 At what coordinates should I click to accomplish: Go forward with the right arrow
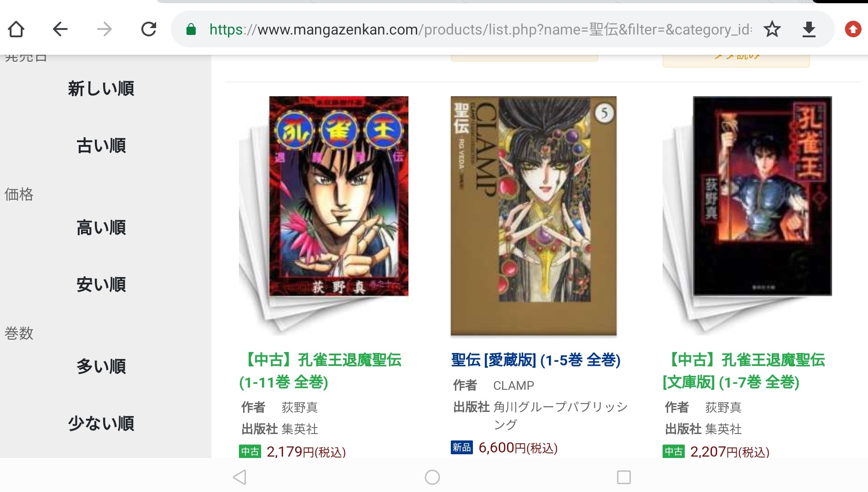click(x=105, y=29)
